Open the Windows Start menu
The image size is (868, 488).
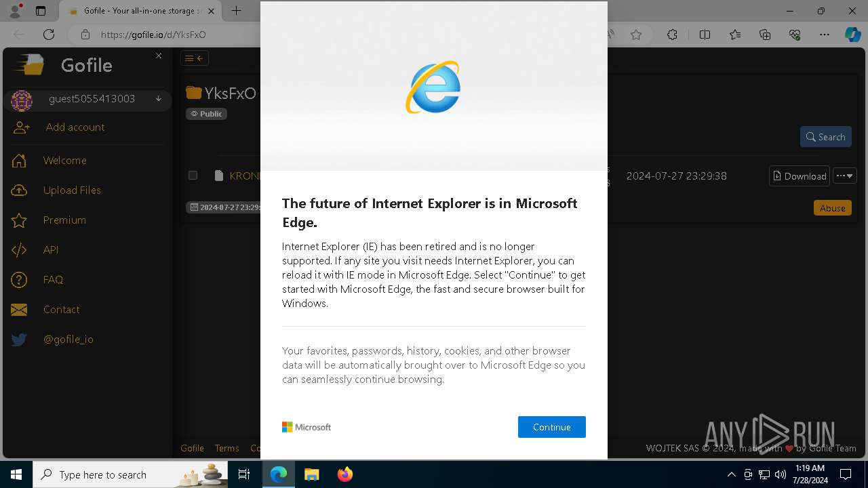16,474
